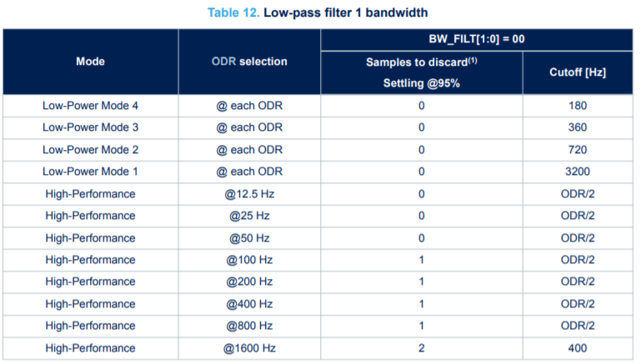Click the Mode column header
The image size is (641, 364).
(x=90, y=62)
